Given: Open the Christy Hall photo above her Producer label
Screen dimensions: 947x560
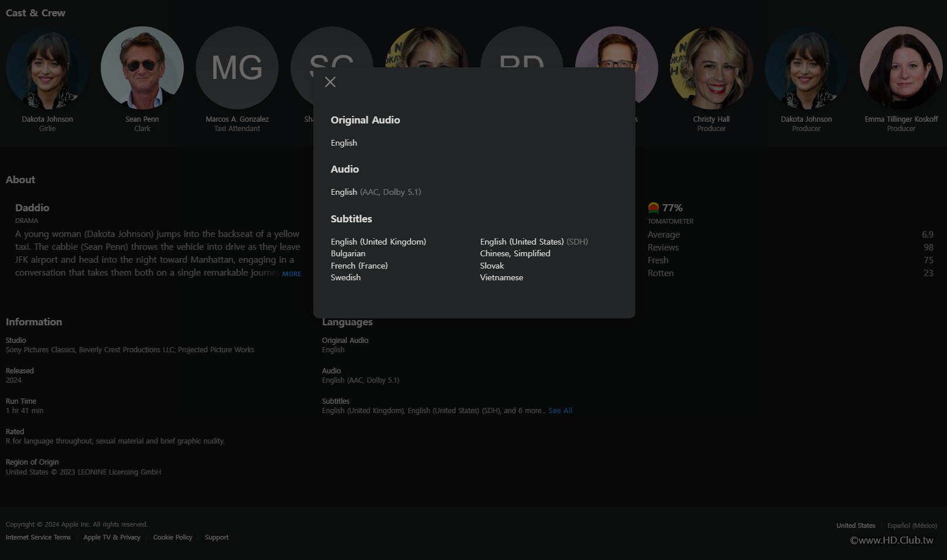Looking at the screenshot, I should [712, 68].
